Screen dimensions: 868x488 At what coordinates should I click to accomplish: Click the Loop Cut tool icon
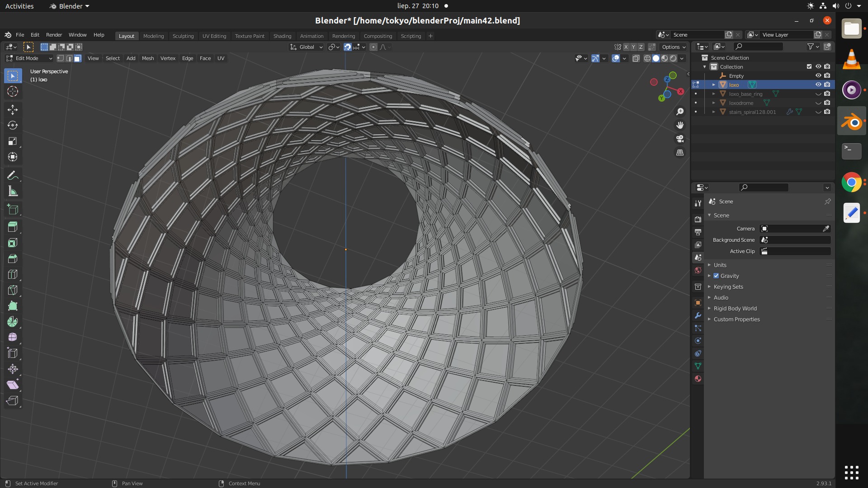[13, 274]
